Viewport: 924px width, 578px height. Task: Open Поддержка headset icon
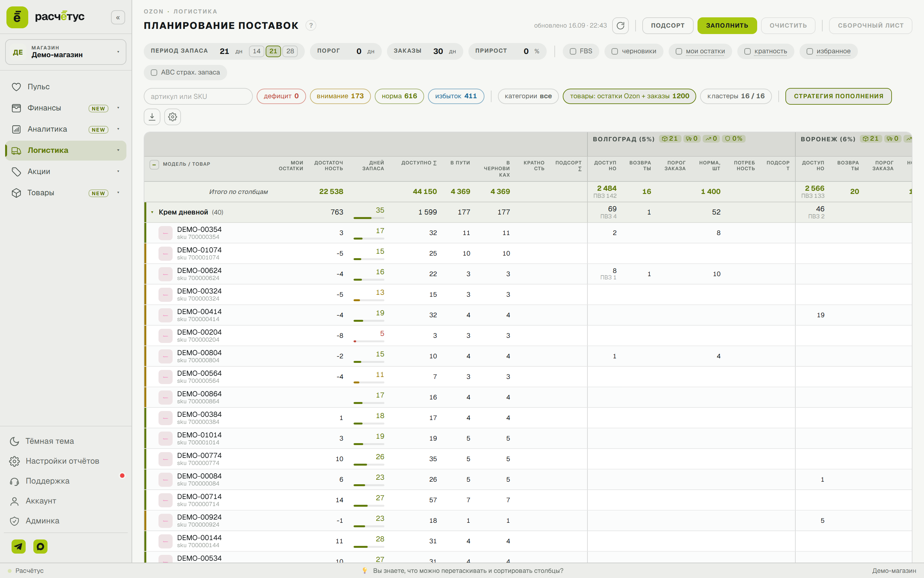point(14,481)
